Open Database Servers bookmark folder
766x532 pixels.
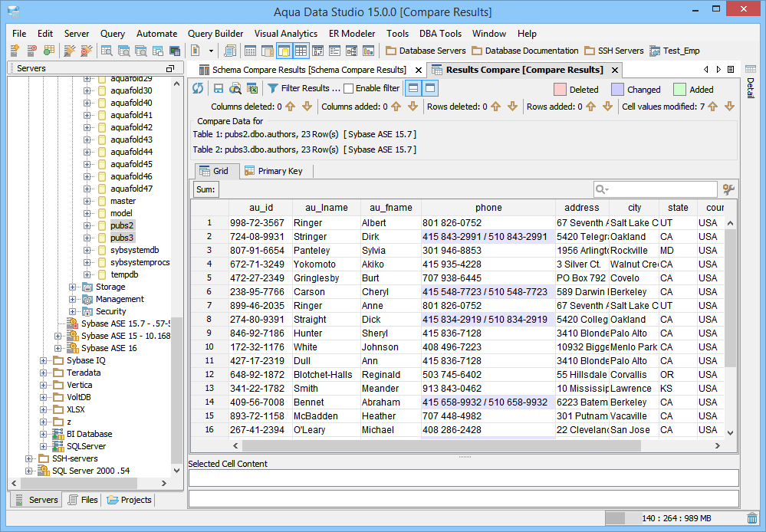(426, 51)
